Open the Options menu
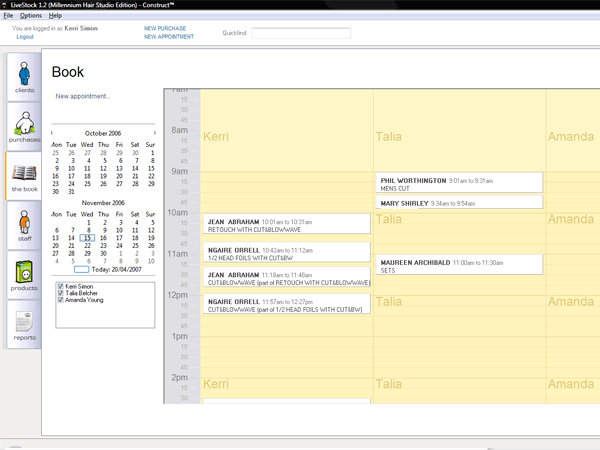 tap(31, 16)
